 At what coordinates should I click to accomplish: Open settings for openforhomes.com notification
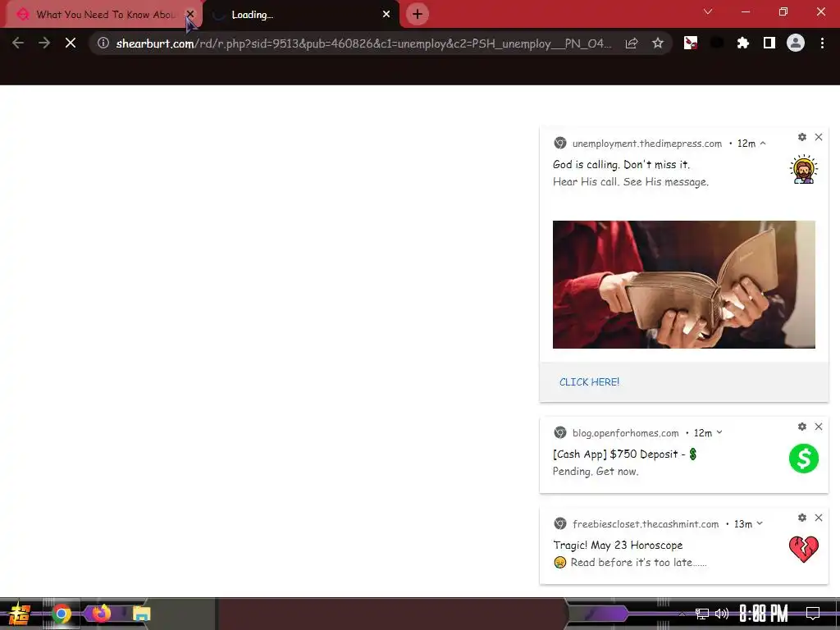coord(802,427)
